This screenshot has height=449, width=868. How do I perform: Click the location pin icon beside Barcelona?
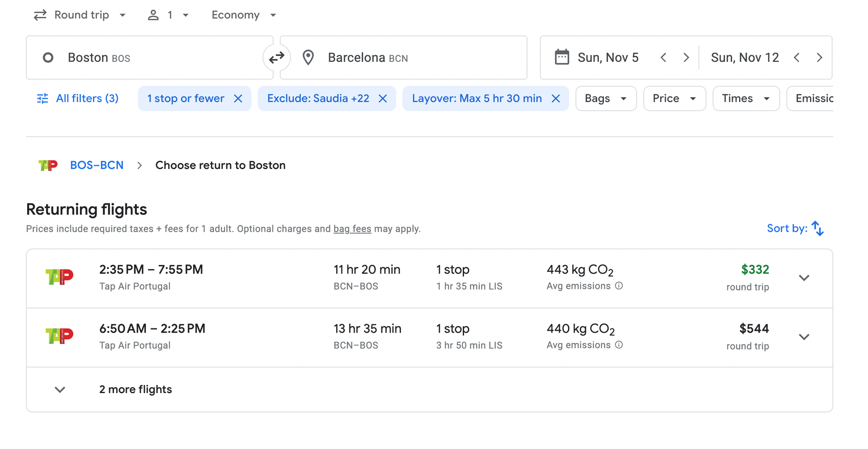coord(308,57)
